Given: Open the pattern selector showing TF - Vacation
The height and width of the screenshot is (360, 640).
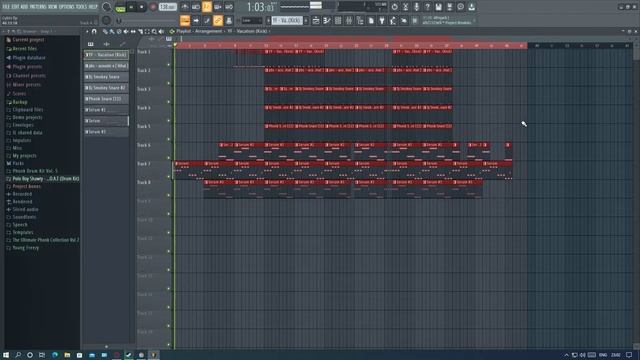Looking at the screenshot, I should click(287, 20).
